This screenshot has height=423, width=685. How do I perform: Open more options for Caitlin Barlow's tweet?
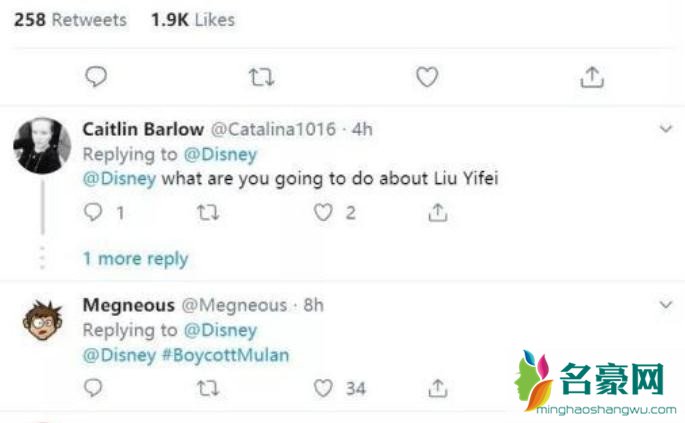tap(666, 129)
